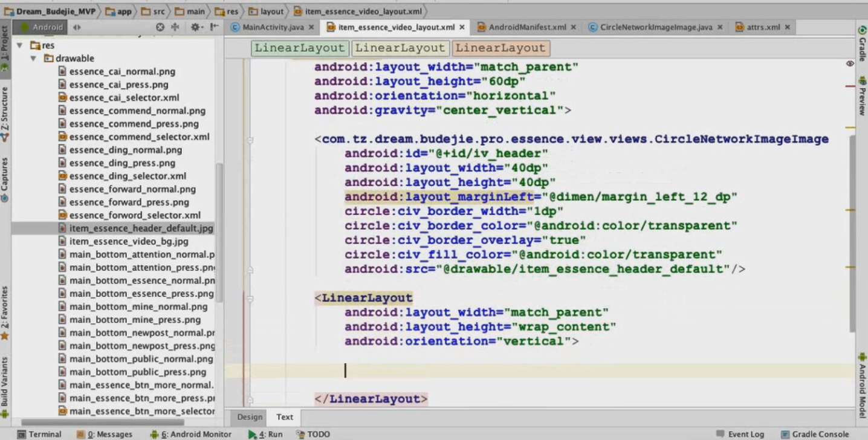Toggle the Favorites side panel tab
This screenshot has width=868, height=440.
(x=5, y=313)
